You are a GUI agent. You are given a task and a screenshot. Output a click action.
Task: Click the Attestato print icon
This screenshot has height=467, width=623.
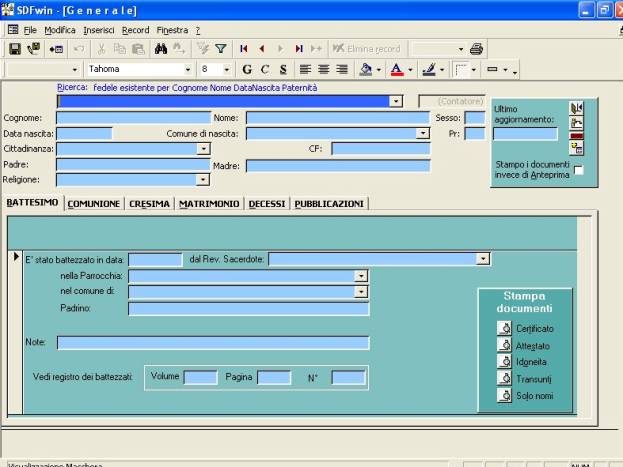[505, 345]
